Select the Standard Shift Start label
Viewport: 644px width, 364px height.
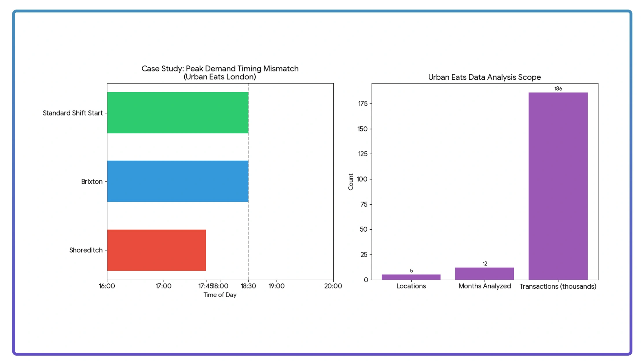pos(73,113)
